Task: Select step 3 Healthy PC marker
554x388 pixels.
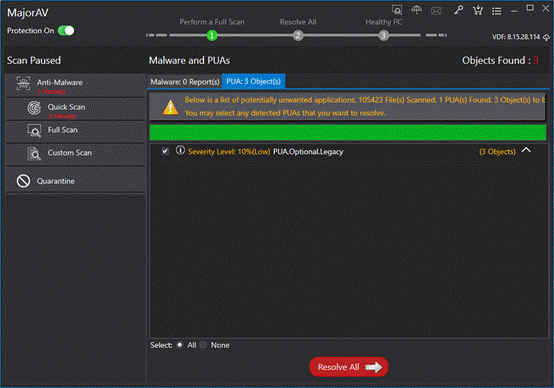Action: pyautogui.click(x=383, y=35)
